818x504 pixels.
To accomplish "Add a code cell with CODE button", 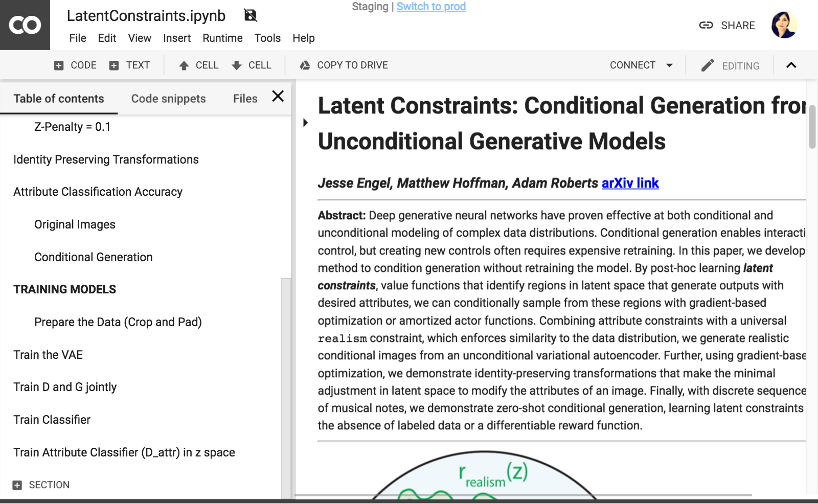I will coord(75,65).
